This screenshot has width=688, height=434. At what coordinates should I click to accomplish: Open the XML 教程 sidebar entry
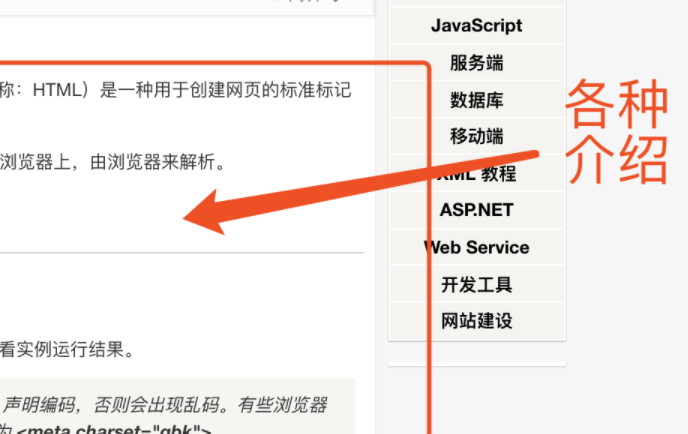pos(476,174)
